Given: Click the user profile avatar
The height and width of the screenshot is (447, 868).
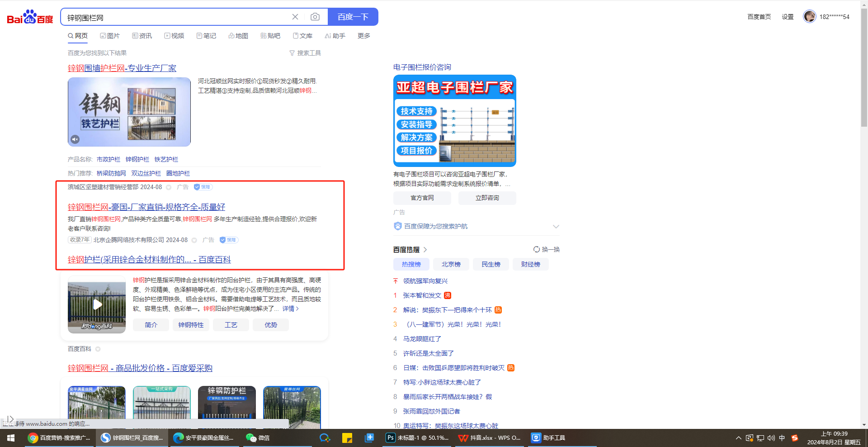Looking at the screenshot, I should (x=809, y=17).
